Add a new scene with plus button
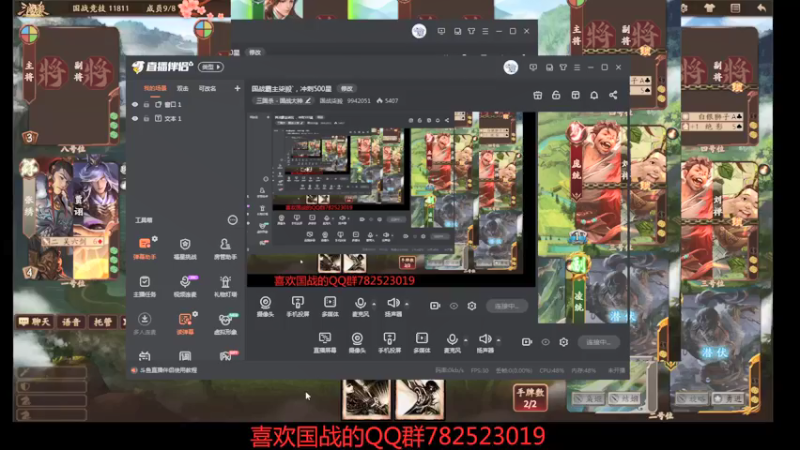Viewport: 800px width, 450px height. point(237,88)
